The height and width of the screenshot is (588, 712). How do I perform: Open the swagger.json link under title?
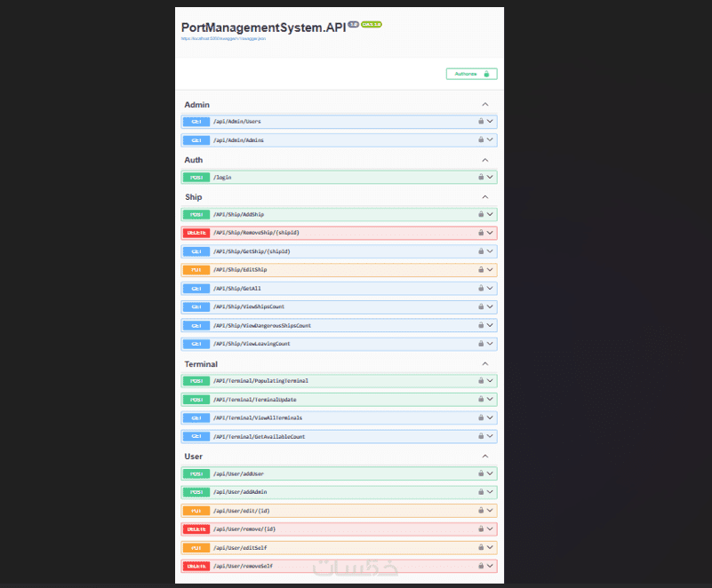[223, 39]
